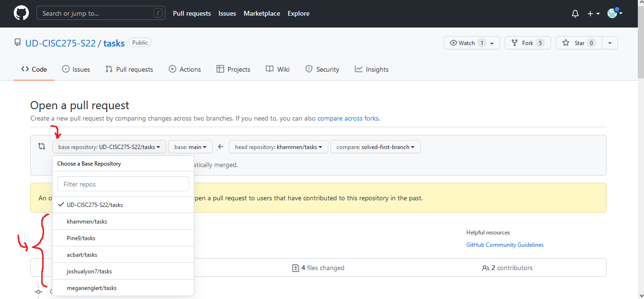
Task: Click the star icon on Star button
Action: (566, 43)
